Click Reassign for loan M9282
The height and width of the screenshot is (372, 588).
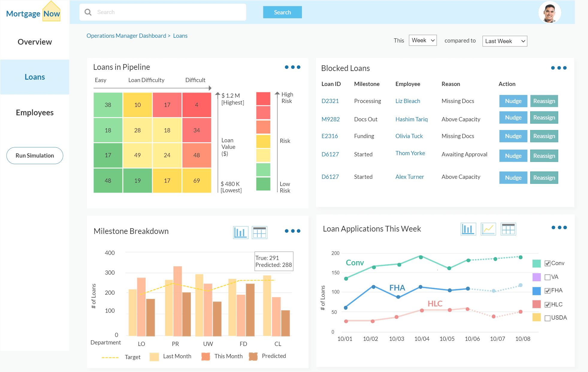point(544,118)
